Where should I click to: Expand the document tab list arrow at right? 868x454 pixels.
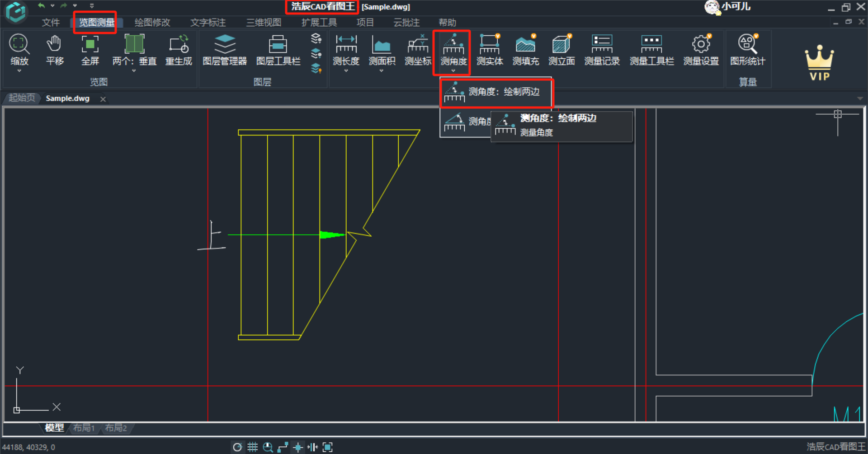point(860,98)
